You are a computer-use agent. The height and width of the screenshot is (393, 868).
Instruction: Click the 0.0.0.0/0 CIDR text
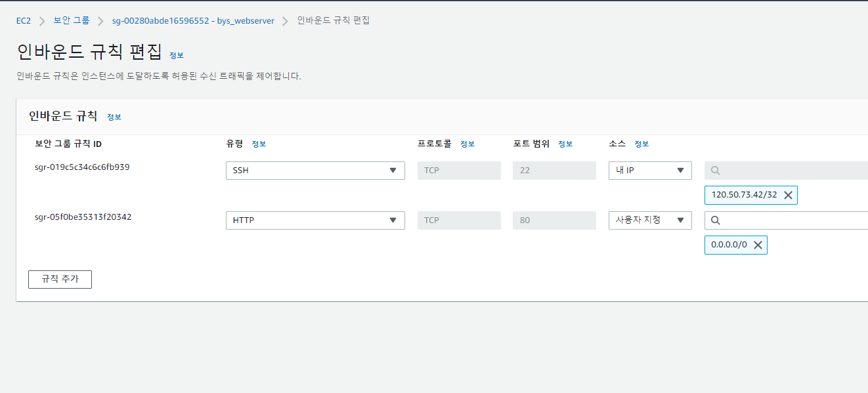729,245
